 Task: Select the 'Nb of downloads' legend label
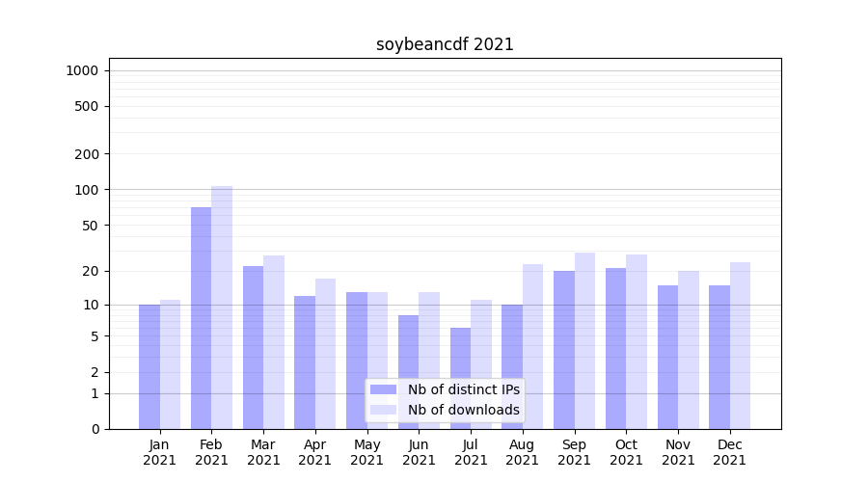[463, 410]
